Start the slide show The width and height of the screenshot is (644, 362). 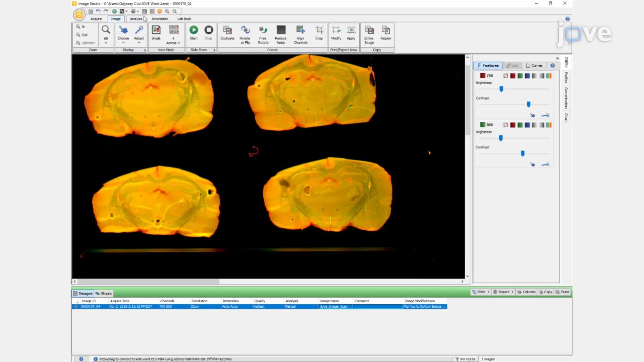(x=194, y=32)
